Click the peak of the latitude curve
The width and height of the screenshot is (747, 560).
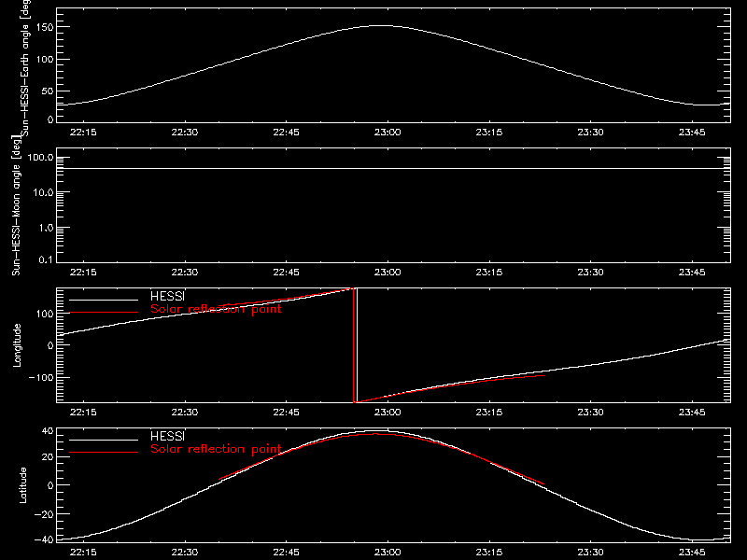click(379, 431)
